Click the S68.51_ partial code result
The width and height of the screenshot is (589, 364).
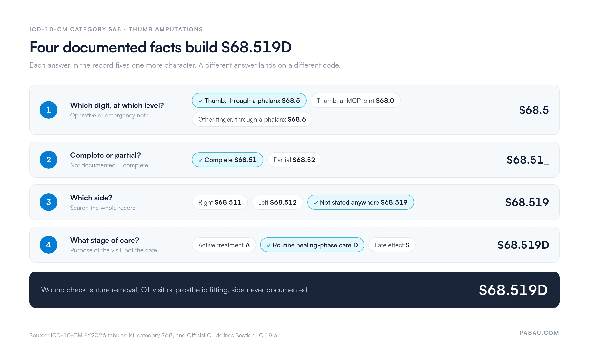click(x=528, y=160)
